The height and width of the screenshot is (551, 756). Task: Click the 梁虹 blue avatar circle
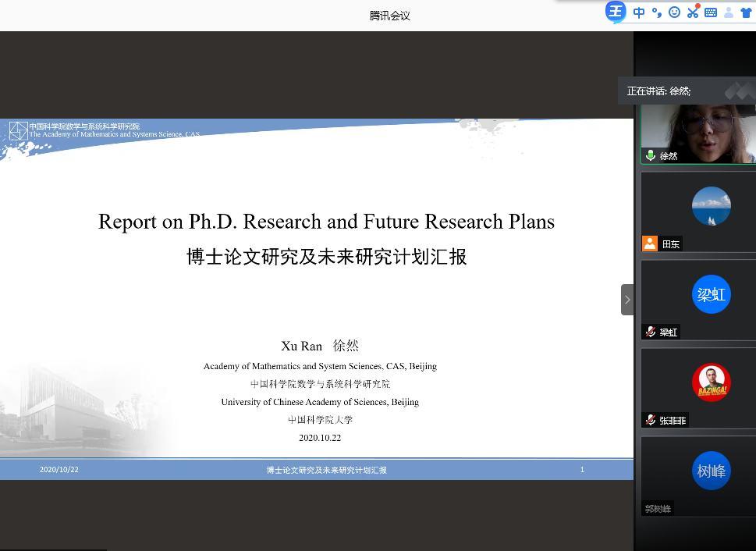click(711, 294)
